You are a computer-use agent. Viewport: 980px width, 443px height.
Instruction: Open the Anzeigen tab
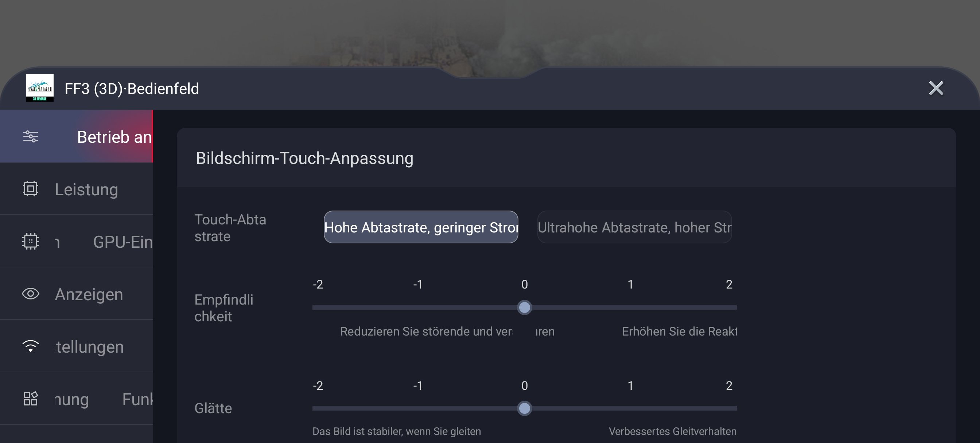tap(89, 294)
